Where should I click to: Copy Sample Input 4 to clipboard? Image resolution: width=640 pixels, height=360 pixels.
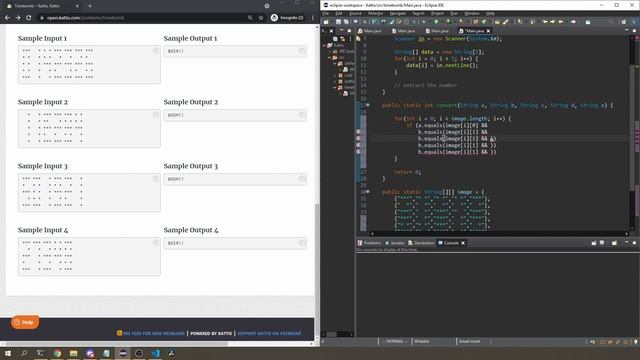(x=156, y=243)
